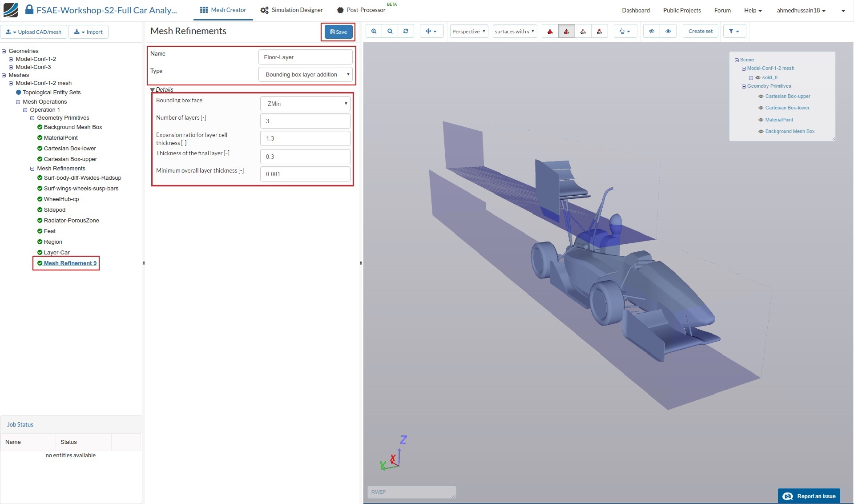Toggle visibility of Cartesian Box-upper in scene
This screenshot has width=854, height=504.
761,96
